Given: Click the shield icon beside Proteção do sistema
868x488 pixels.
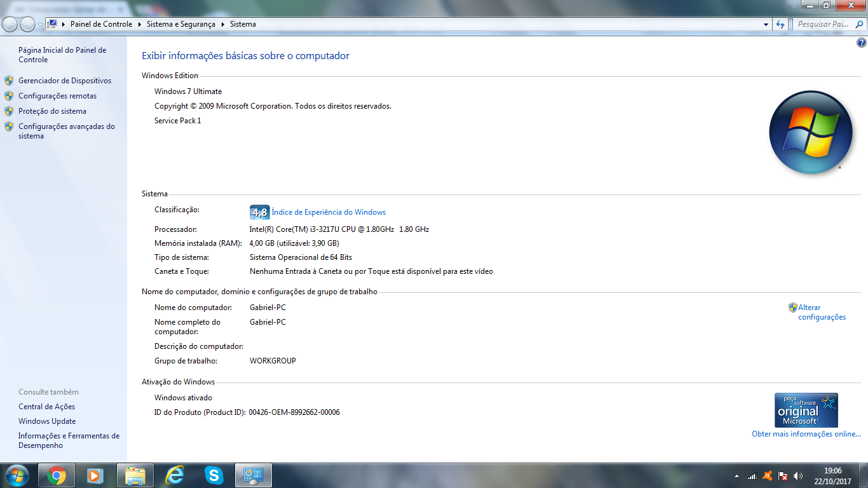Looking at the screenshot, I should [x=9, y=111].
